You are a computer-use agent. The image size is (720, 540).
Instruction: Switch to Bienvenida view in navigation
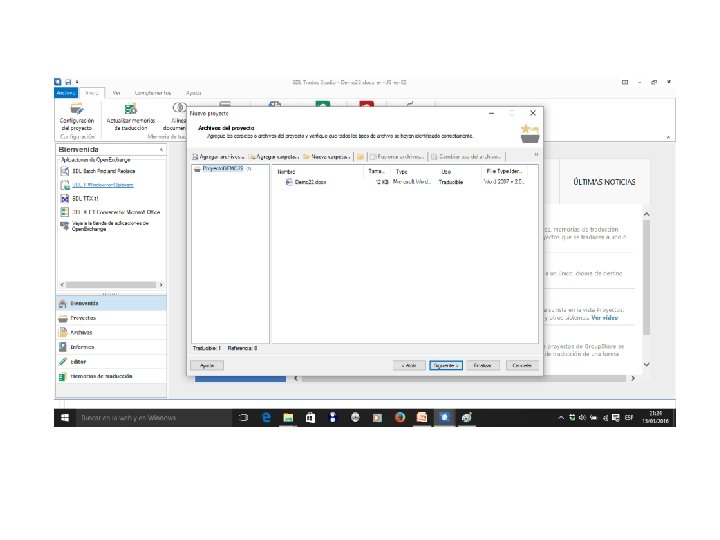111,304
